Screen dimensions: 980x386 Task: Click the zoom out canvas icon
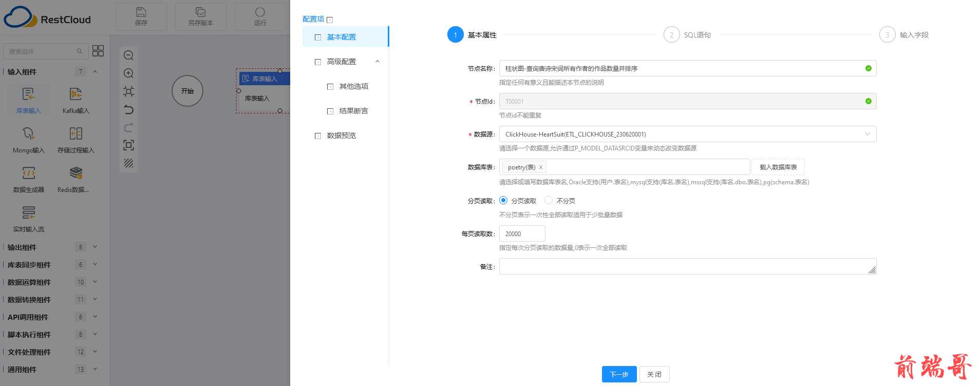(128, 55)
